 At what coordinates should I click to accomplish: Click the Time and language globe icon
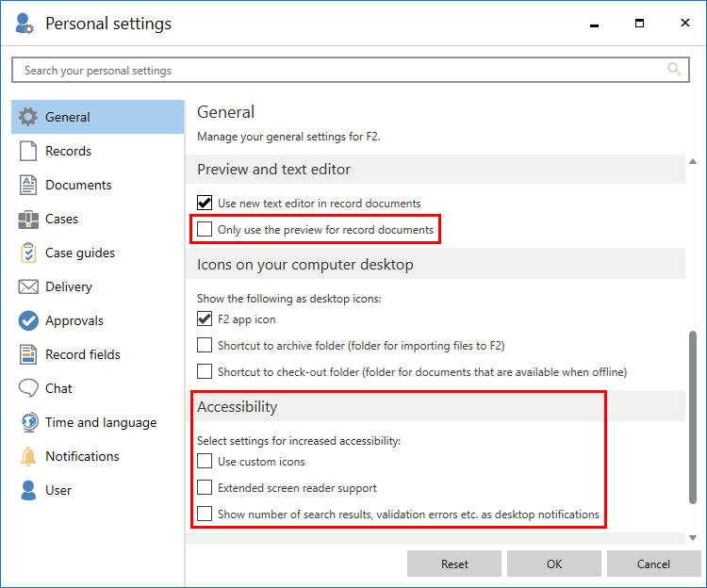click(x=29, y=423)
